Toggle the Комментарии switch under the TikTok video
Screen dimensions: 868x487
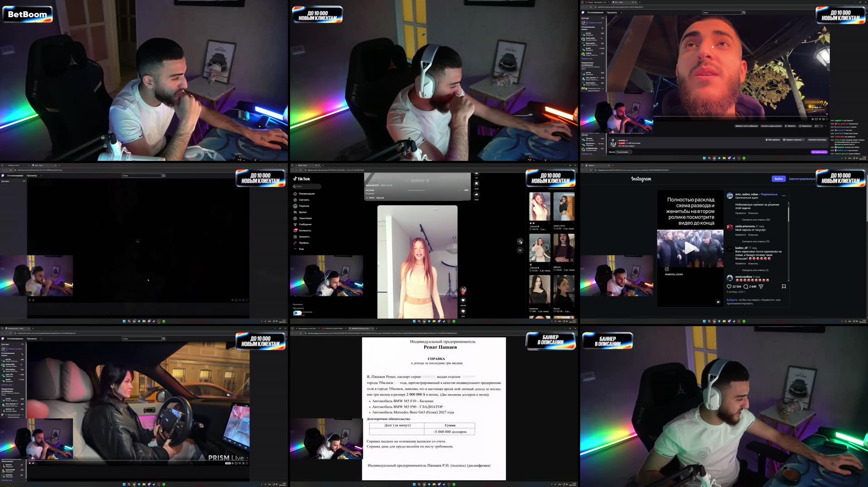tap(297, 313)
